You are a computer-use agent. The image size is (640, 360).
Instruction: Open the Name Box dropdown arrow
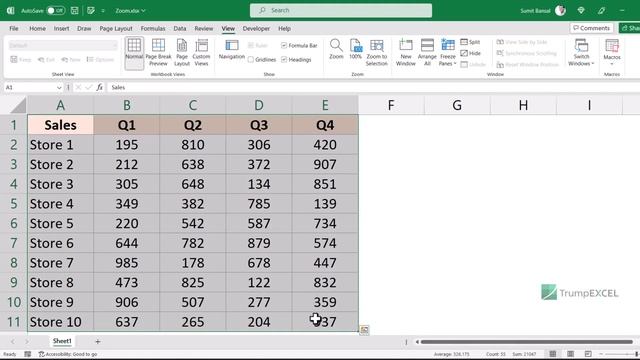tap(59, 88)
